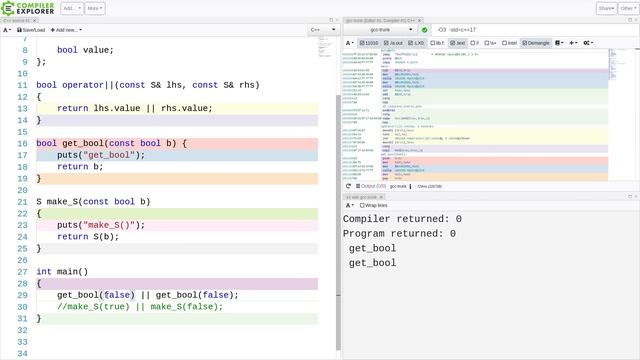Click line number 29 in the gutter
640x360 pixels.
point(22,295)
